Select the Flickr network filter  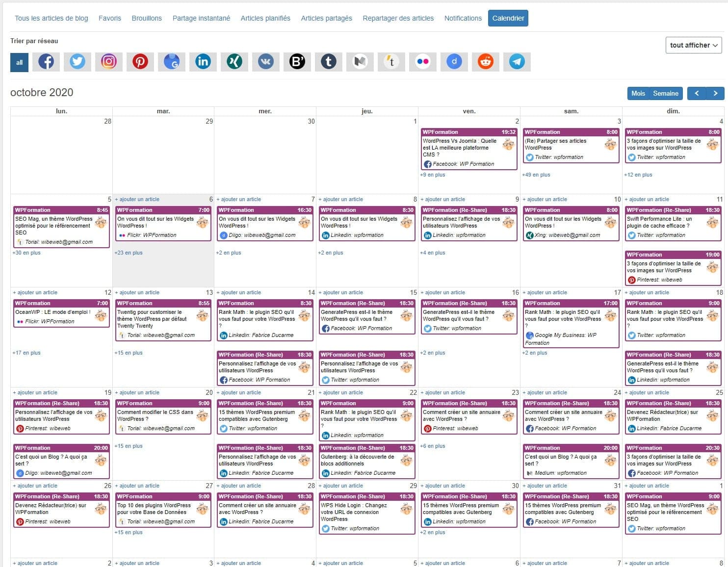[422, 62]
